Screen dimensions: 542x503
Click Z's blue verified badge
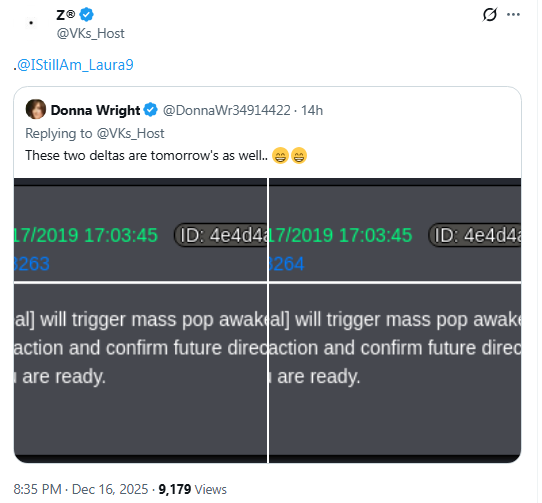pos(86,15)
